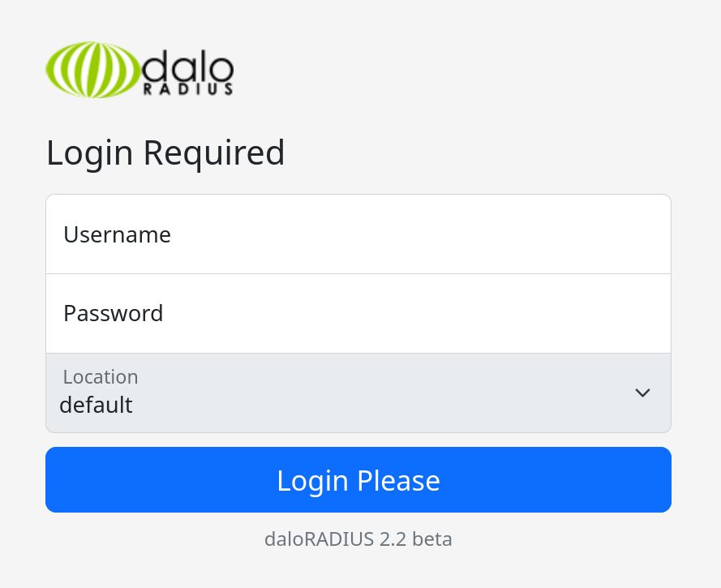Select the "default" location value

(x=96, y=405)
